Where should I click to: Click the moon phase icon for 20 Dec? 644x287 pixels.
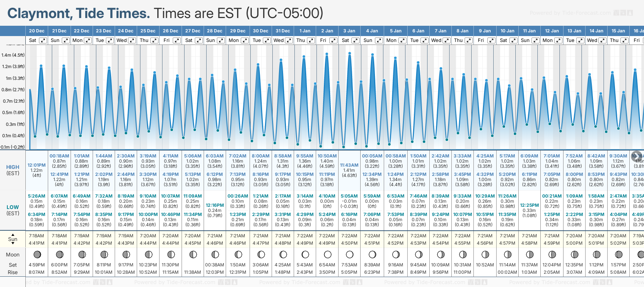point(37,254)
